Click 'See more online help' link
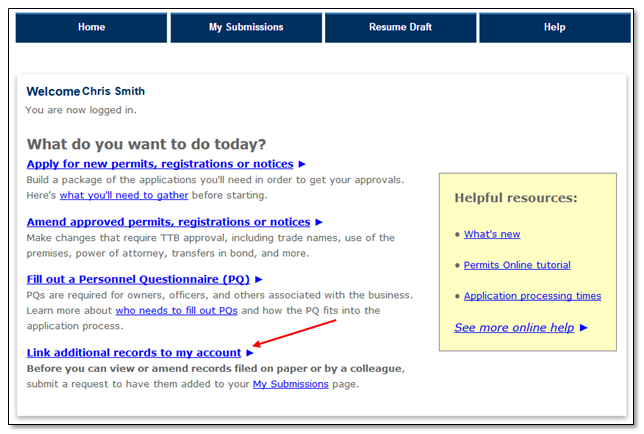644x434 pixels. click(x=514, y=327)
